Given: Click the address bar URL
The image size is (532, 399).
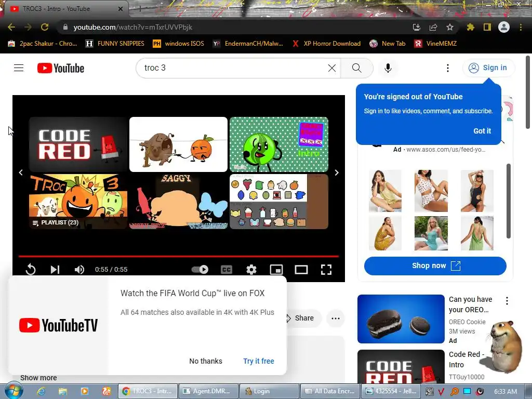Looking at the screenshot, I should click(x=132, y=27).
